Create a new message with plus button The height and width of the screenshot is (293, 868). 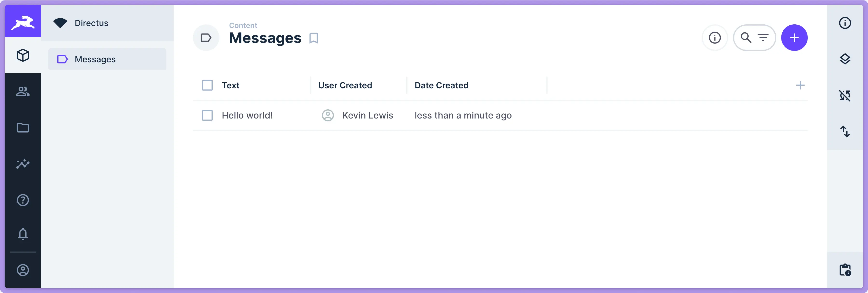click(x=794, y=38)
